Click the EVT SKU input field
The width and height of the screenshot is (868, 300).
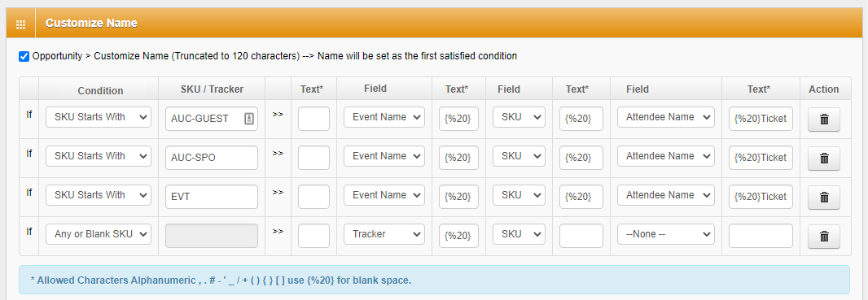(212, 197)
